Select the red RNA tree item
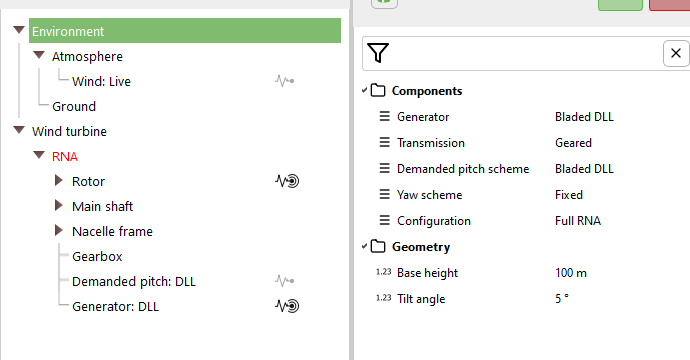 click(x=65, y=157)
